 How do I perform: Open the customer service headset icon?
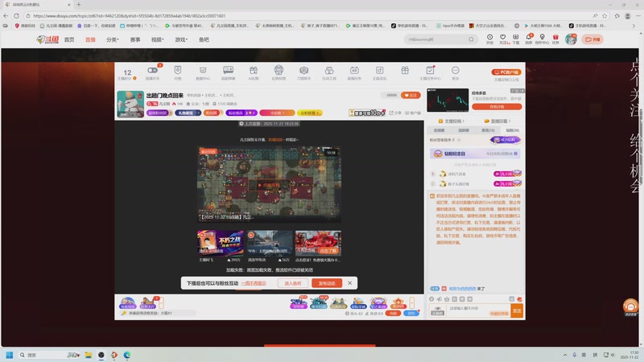click(x=630, y=306)
